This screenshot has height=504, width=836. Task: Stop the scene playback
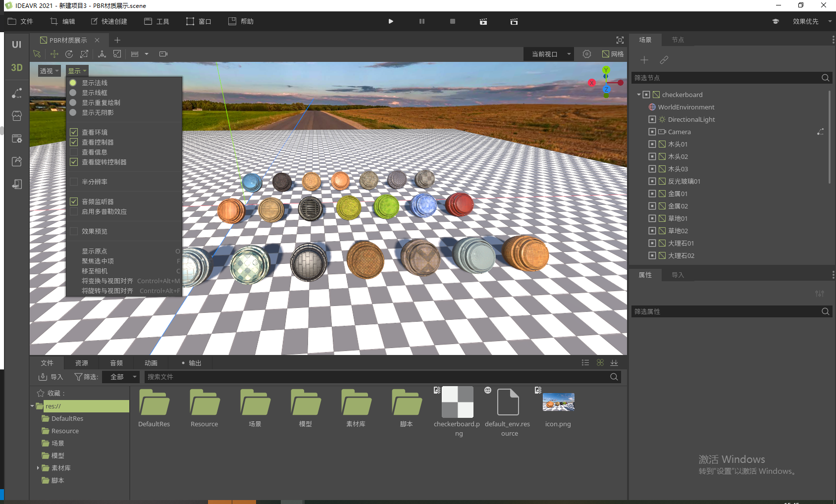click(453, 21)
